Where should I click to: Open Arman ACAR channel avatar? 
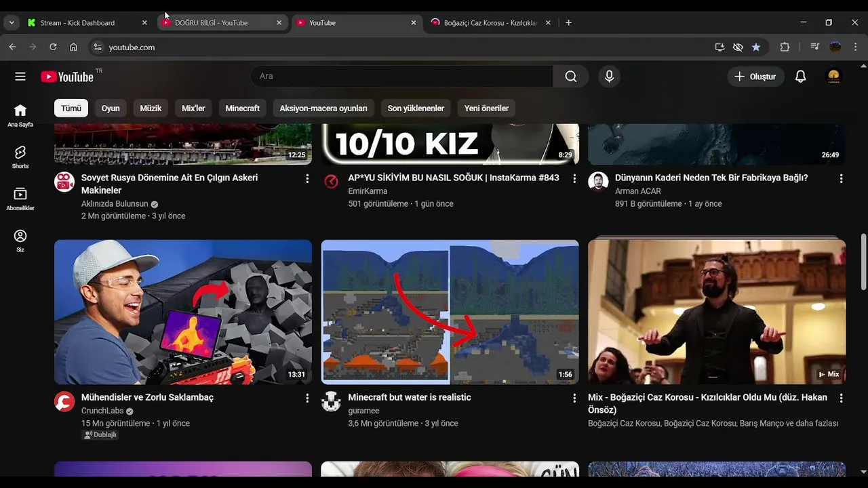tap(598, 182)
